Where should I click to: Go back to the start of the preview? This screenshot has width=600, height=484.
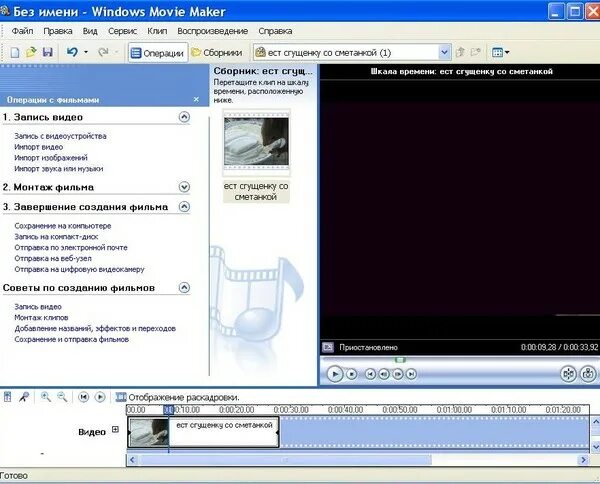point(370,374)
